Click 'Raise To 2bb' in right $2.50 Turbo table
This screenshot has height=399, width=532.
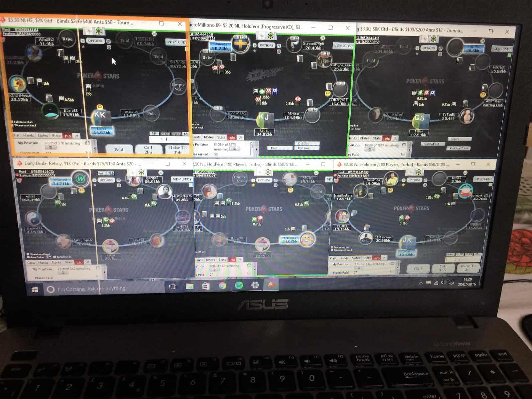click(x=468, y=268)
